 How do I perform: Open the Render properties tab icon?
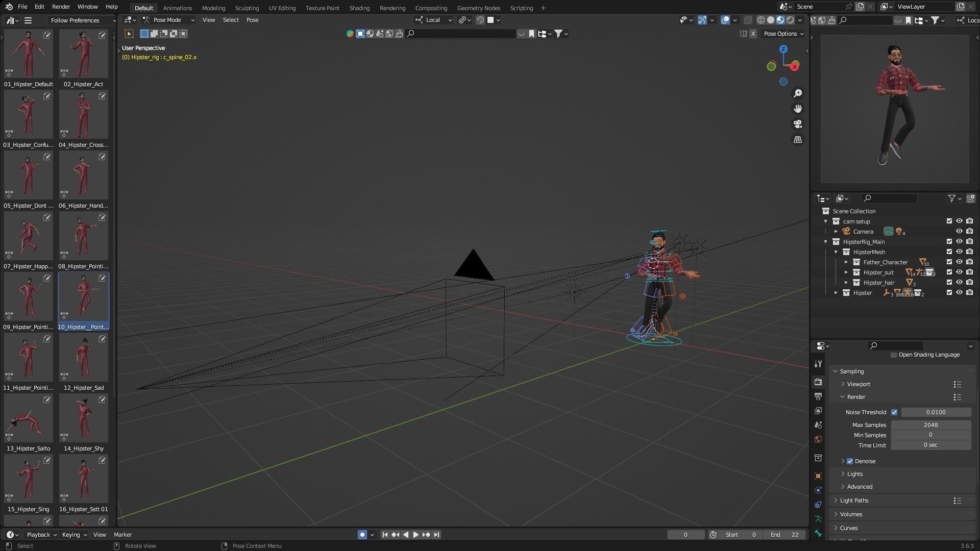point(818,382)
